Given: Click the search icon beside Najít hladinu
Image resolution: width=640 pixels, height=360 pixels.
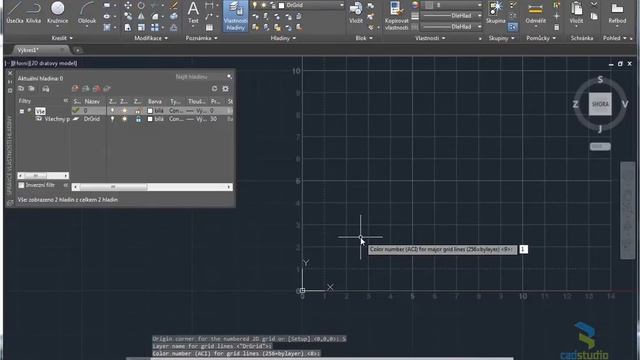Looking at the screenshot, I should pyautogui.click(x=229, y=77).
